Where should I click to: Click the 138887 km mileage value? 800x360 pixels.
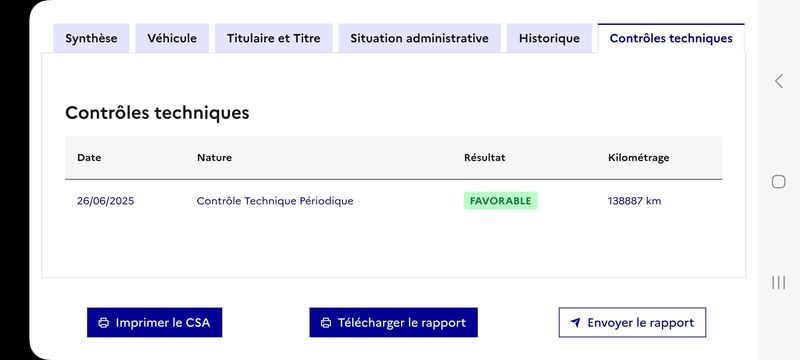pos(634,201)
